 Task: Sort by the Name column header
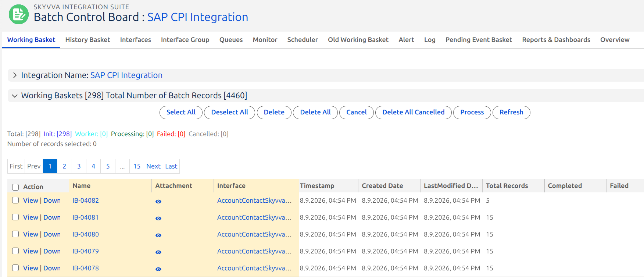pyautogui.click(x=82, y=186)
